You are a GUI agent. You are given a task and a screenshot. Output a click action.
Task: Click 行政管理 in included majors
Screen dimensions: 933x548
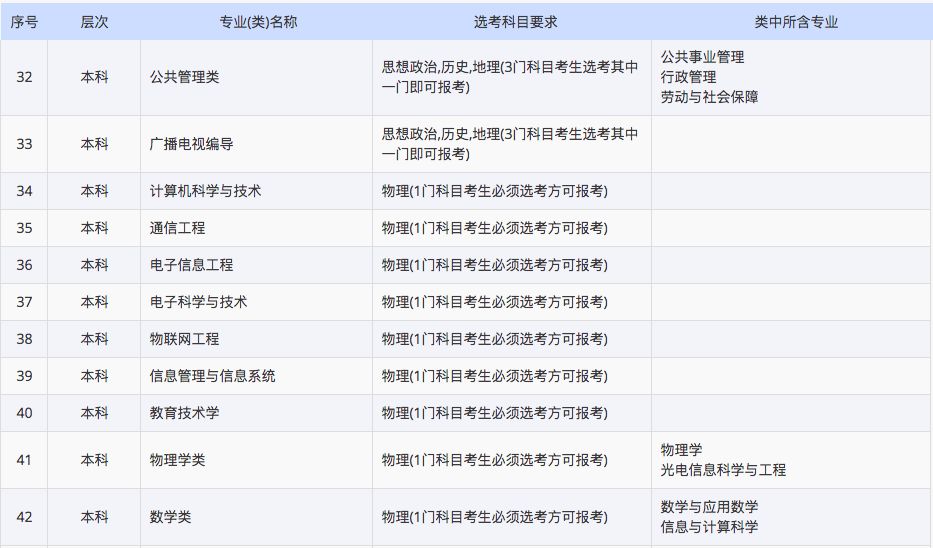[x=688, y=77]
